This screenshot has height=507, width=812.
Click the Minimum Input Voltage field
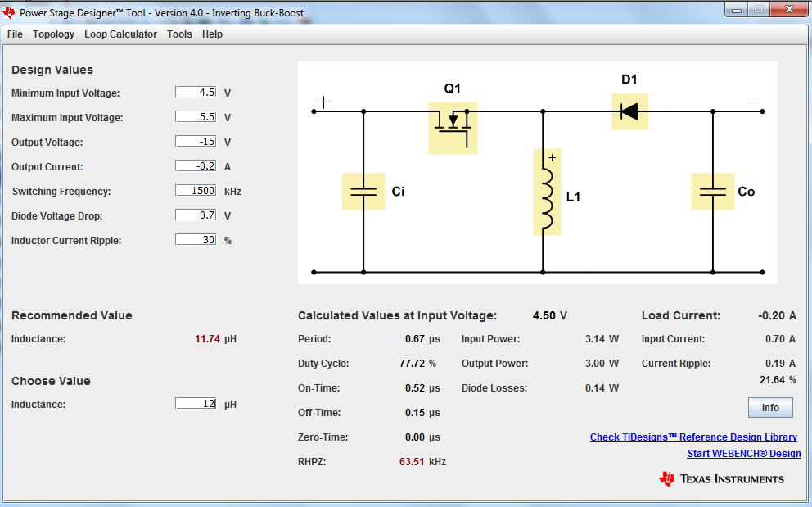pos(196,93)
